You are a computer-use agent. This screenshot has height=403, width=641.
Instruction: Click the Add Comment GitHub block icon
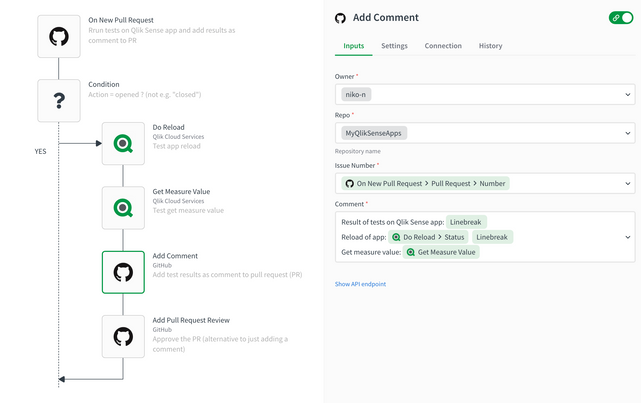click(123, 272)
